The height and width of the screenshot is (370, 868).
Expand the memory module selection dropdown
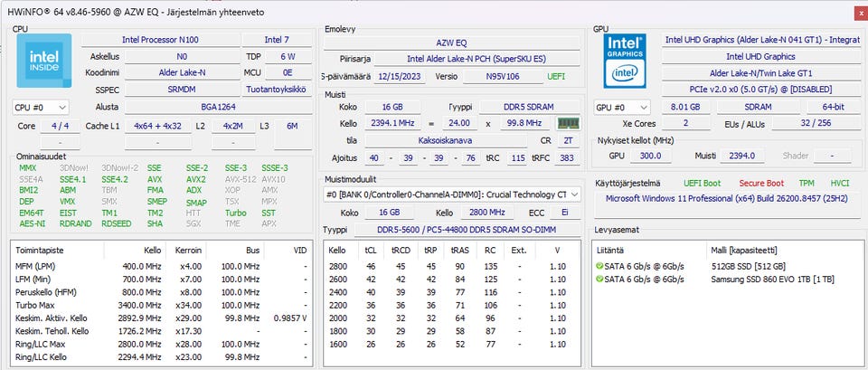click(452, 195)
